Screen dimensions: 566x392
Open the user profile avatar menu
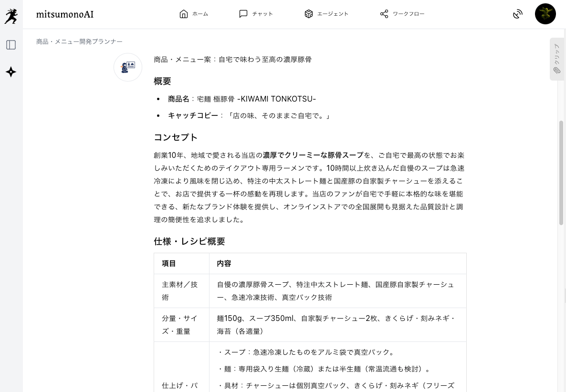coord(545,14)
